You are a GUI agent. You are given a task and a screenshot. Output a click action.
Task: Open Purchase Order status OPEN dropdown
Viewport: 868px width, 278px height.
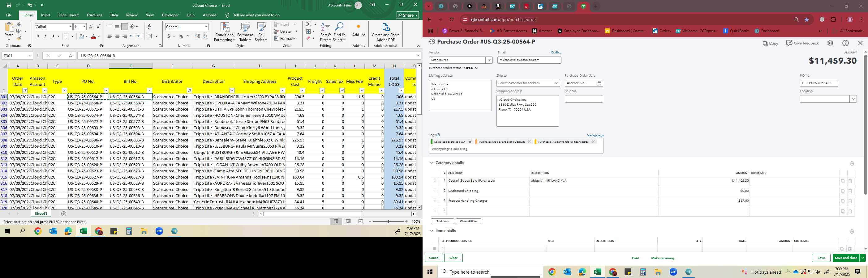[x=471, y=68]
